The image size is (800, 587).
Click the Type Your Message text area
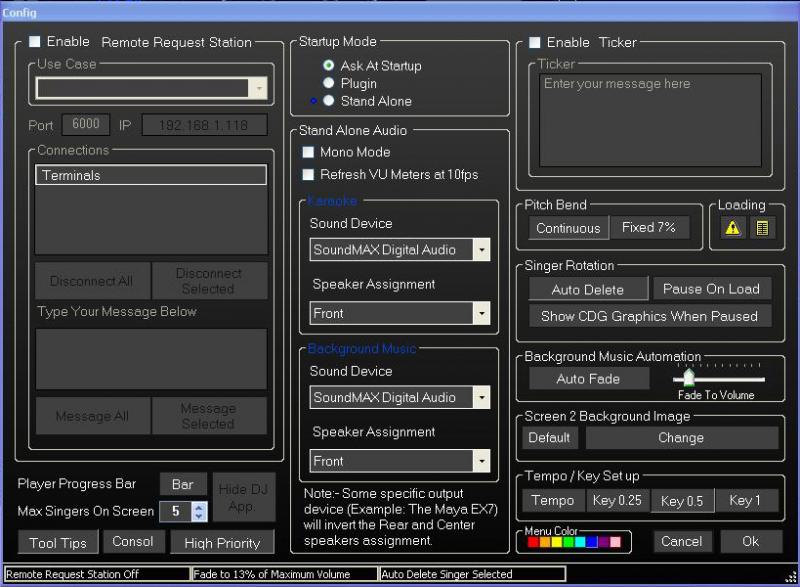pos(151,359)
